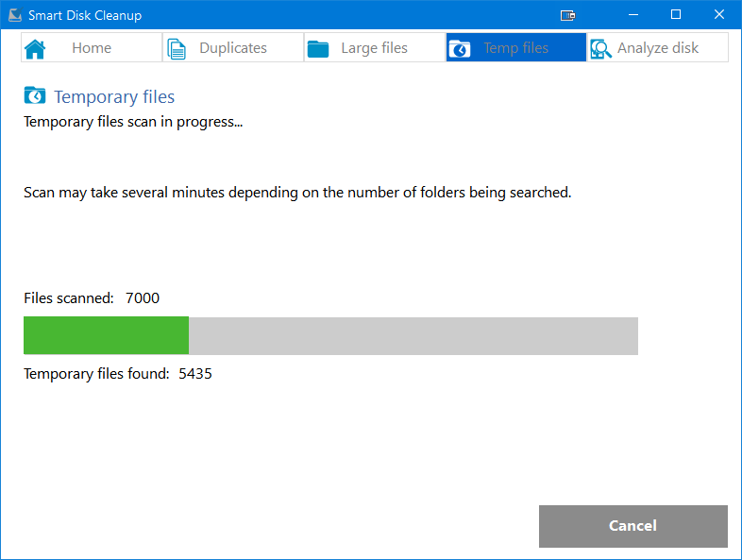742x560 pixels.
Task: Go to the Analyze disk tab
Action: point(657,47)
